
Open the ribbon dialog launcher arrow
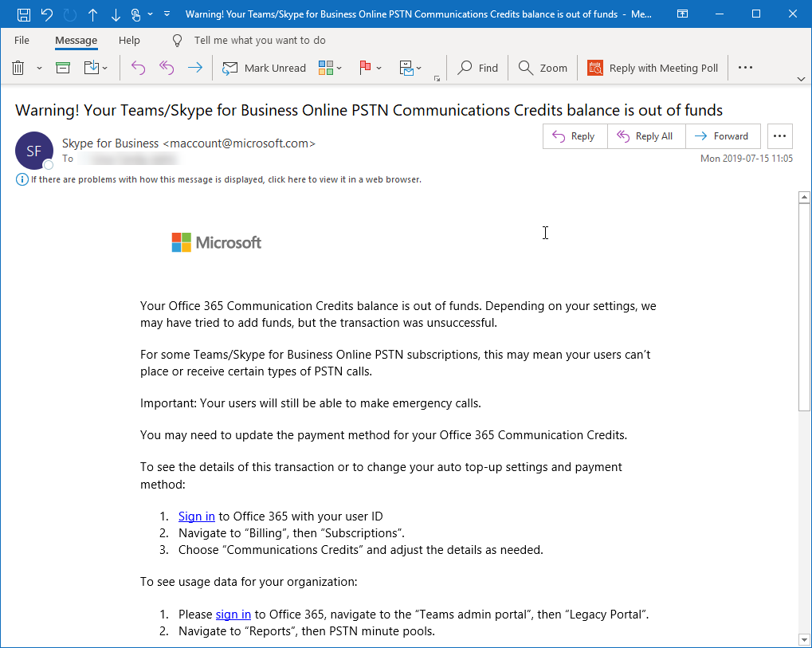tap(437, 79)
